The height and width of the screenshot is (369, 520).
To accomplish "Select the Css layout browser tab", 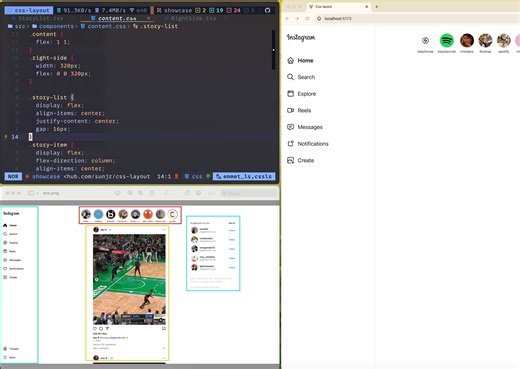I will point(338,6).
